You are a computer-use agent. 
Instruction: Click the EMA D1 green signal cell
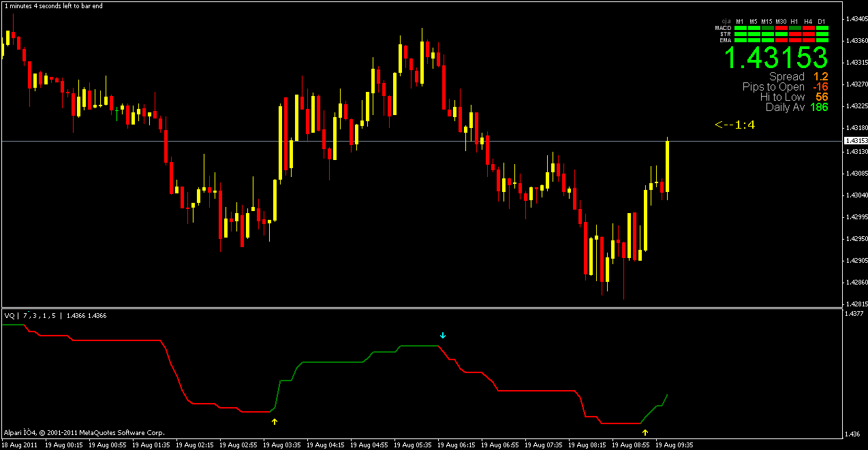click(822, 40)
